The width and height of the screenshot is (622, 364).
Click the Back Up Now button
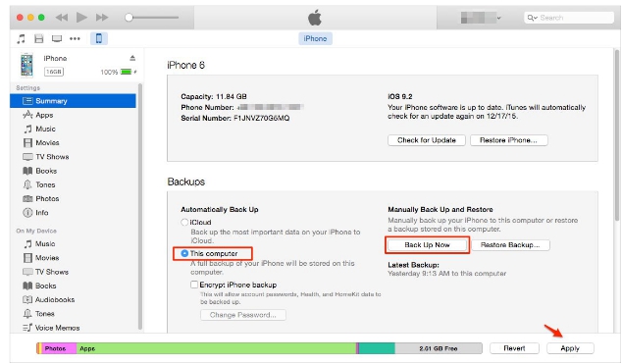click(x=427, y=245)
